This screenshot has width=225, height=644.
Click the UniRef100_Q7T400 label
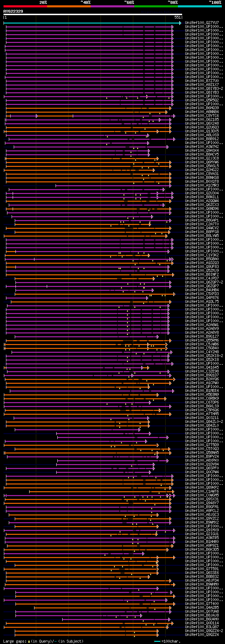click(202, 604)
